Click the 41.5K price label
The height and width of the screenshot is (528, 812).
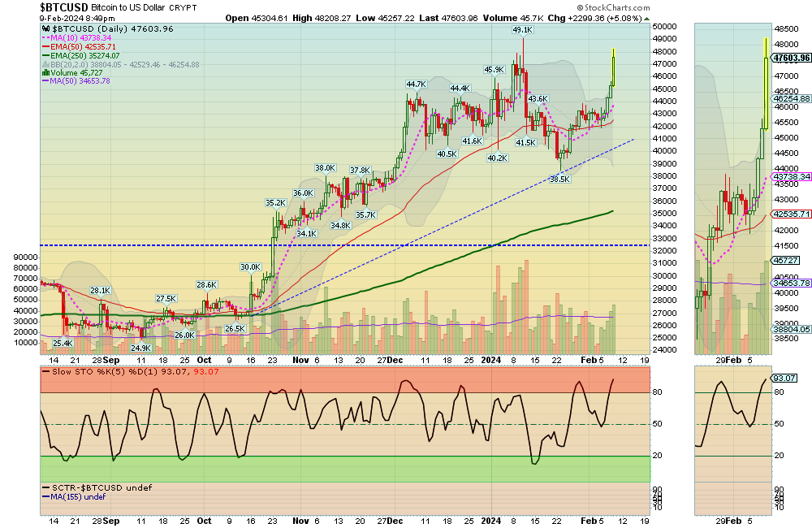[525, 142]
